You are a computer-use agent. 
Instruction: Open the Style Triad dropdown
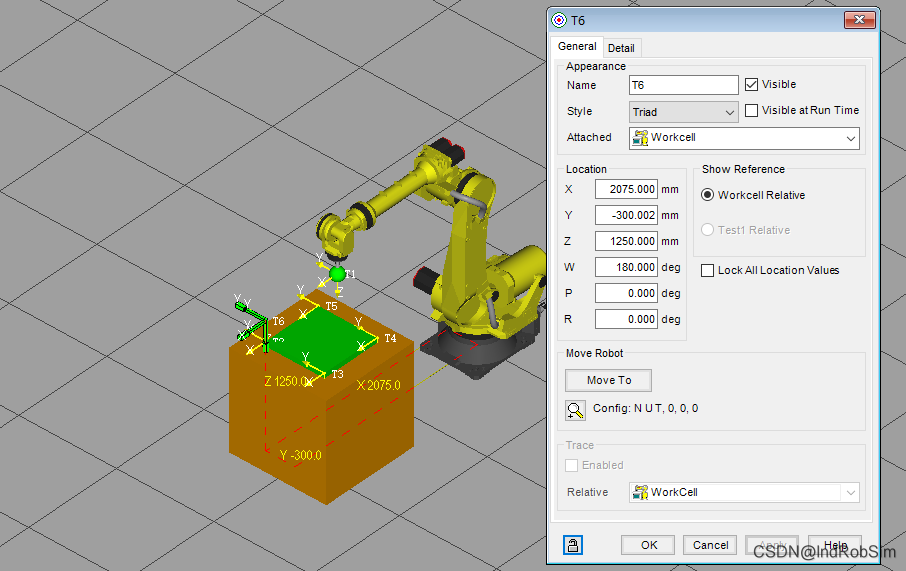(x=684, y=112)
